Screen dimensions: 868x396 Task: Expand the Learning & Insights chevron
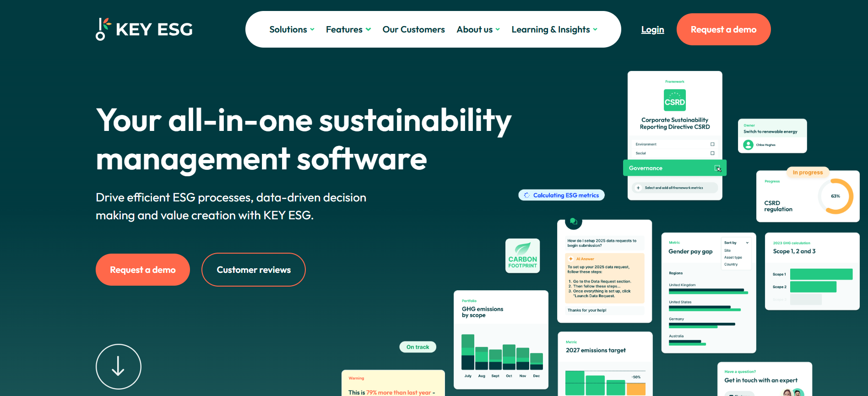(x=595, y=29)
